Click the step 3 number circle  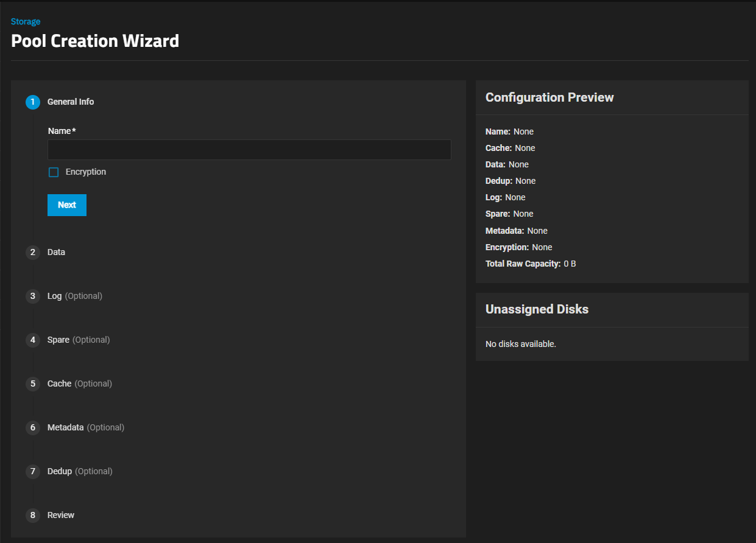[x=33, y=296]
